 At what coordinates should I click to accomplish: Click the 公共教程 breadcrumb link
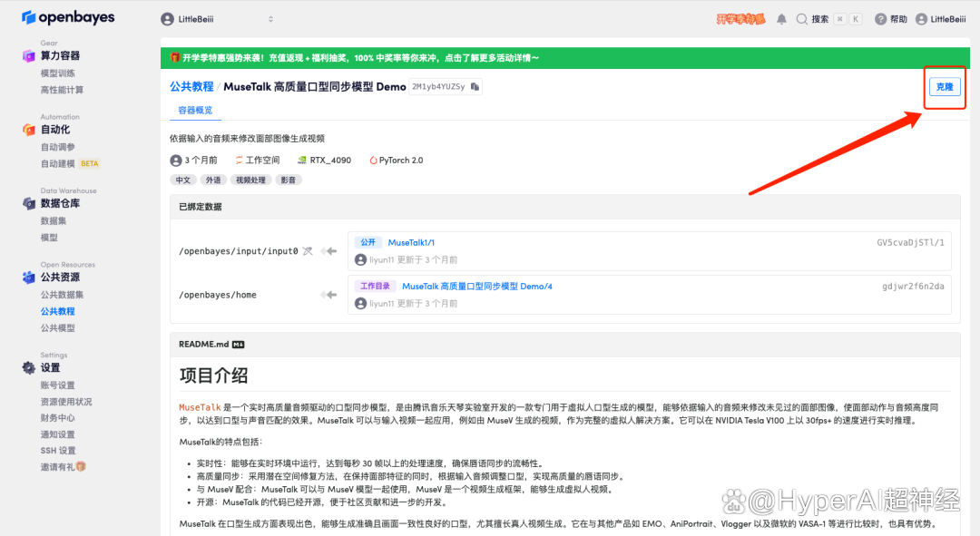pyautogui.click(x=191, y=87)
